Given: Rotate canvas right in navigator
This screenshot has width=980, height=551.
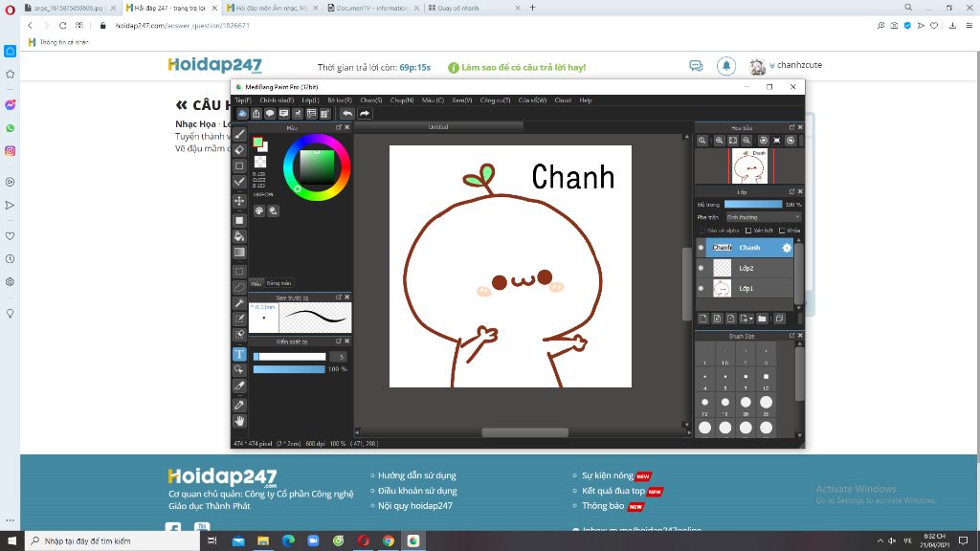Looking at the screenshot, I should pyautogui.click(x=791, y=141).
